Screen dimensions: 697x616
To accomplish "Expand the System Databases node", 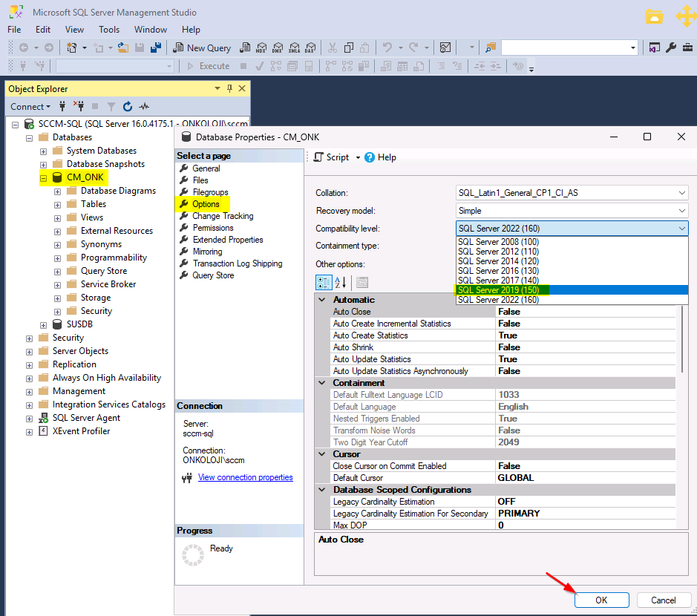I will [43, 151].
